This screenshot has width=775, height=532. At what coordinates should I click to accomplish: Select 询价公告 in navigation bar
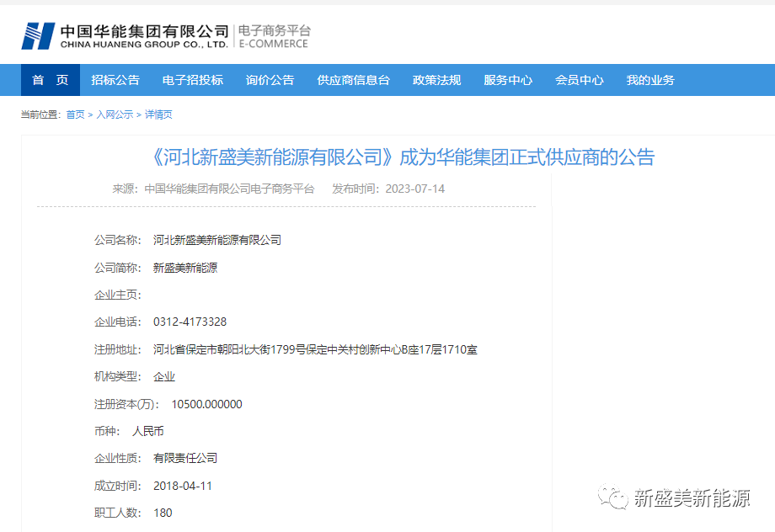pyautogui.click(x=270, y=80)
